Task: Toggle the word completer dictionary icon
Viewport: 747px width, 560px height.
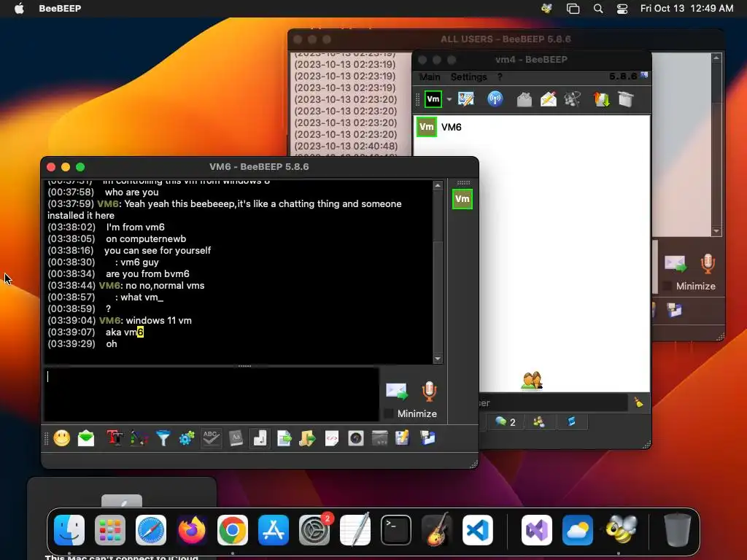Action: [236, 438]
